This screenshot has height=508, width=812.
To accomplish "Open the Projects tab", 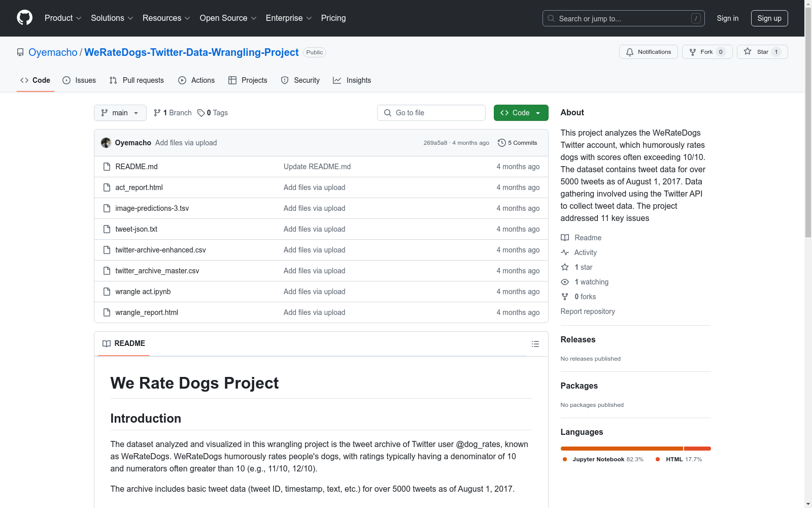I will [x=248, y=80].
